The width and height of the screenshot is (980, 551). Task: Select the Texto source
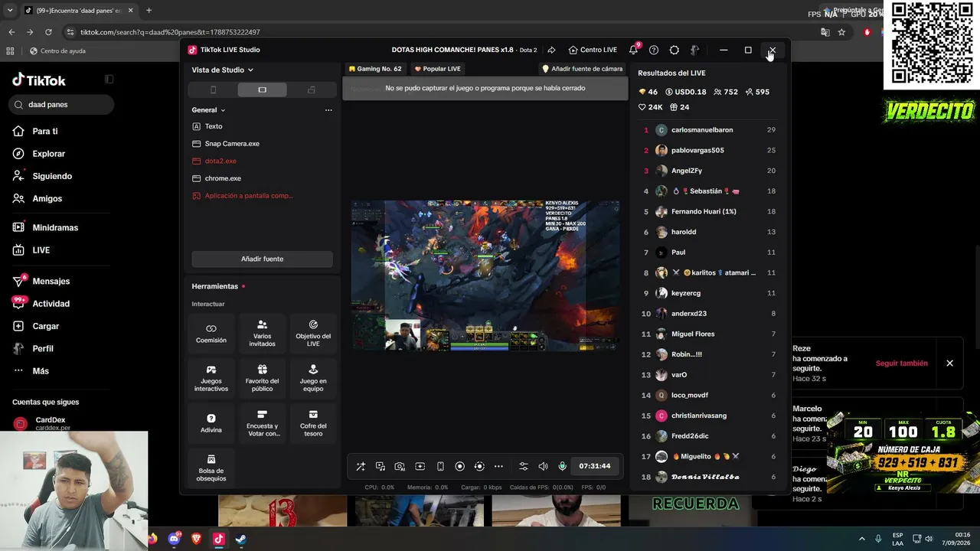click(262, 126)
